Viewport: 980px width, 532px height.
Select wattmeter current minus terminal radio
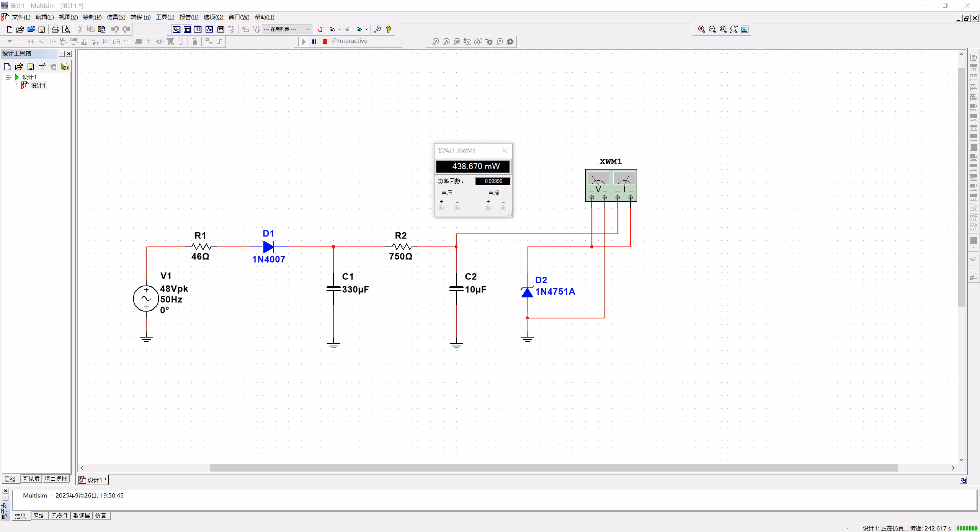[503, 208]
